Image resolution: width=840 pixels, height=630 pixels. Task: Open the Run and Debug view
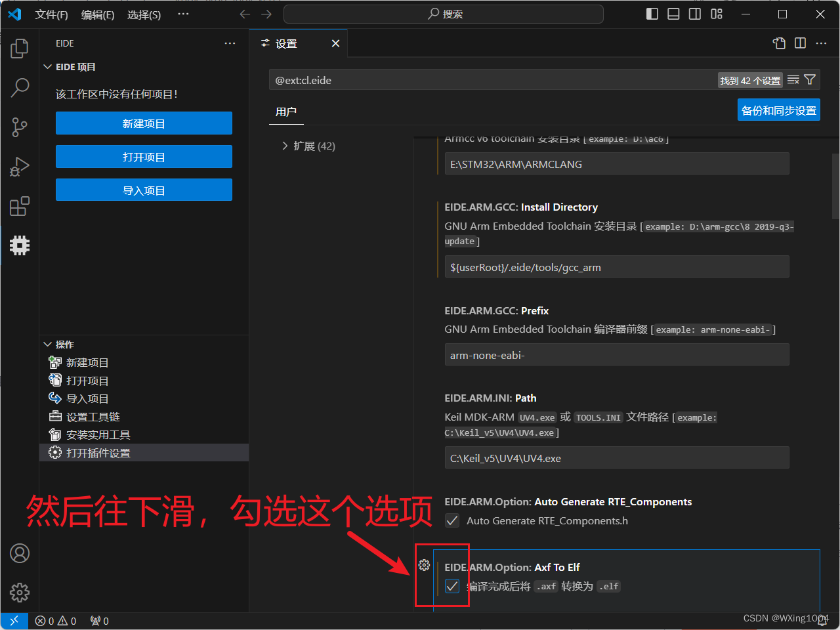click(20, 167)
